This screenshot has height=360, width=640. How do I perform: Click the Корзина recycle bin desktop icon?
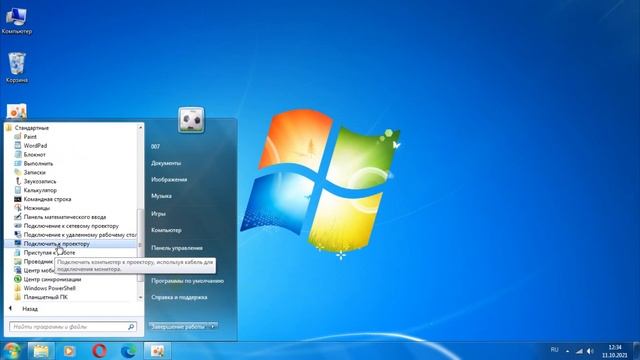[x=17, y=67]
